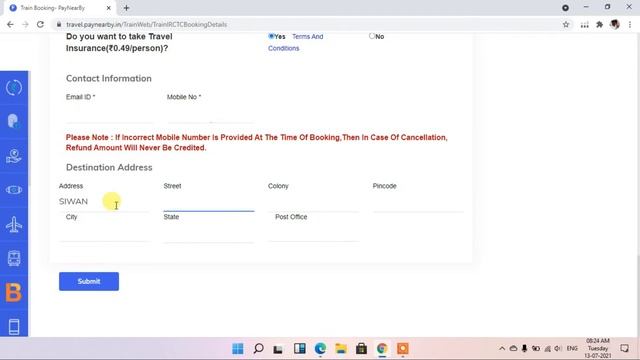Viewport: 640px width, 360px height.
Task: Click the State input field
Action: point(209,233)
